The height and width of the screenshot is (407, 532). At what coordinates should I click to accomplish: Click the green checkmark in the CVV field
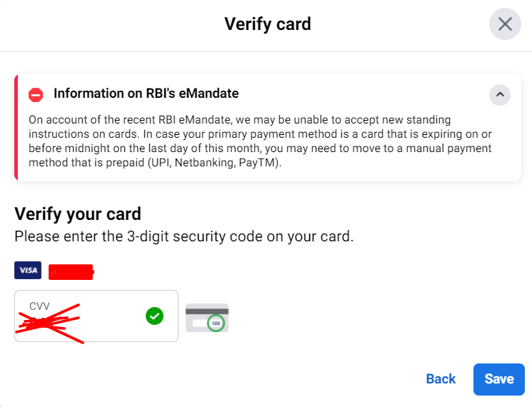(x=154, y=316)
